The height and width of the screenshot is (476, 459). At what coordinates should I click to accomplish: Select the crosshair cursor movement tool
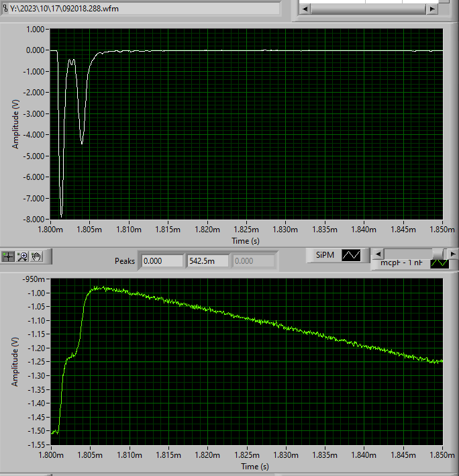tap(8, 256)
